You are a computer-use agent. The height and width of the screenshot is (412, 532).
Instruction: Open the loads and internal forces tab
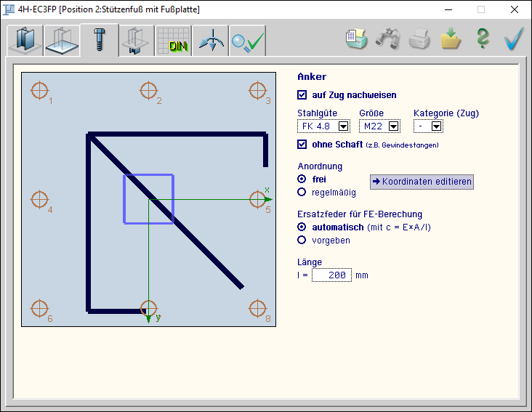tap(211, 41)
